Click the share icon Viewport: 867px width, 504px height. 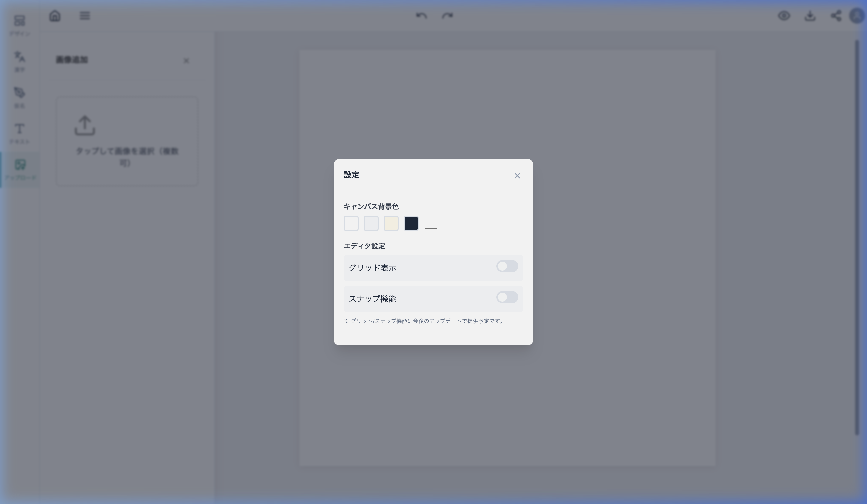pos(836,16)
